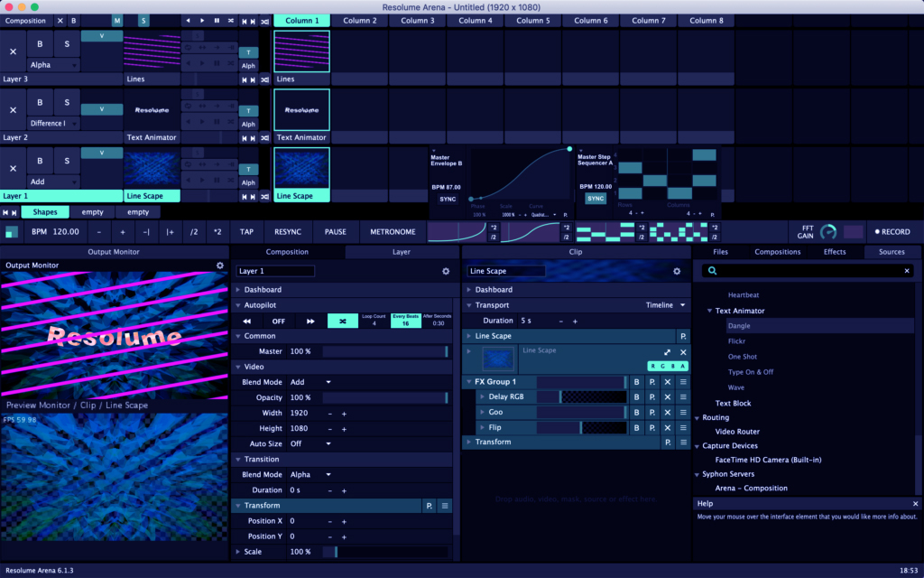Open video Blend Mode Add dropdown
The height and width of the screenshot is (578, 924).
pyautogui.click(x=310, y=382)
